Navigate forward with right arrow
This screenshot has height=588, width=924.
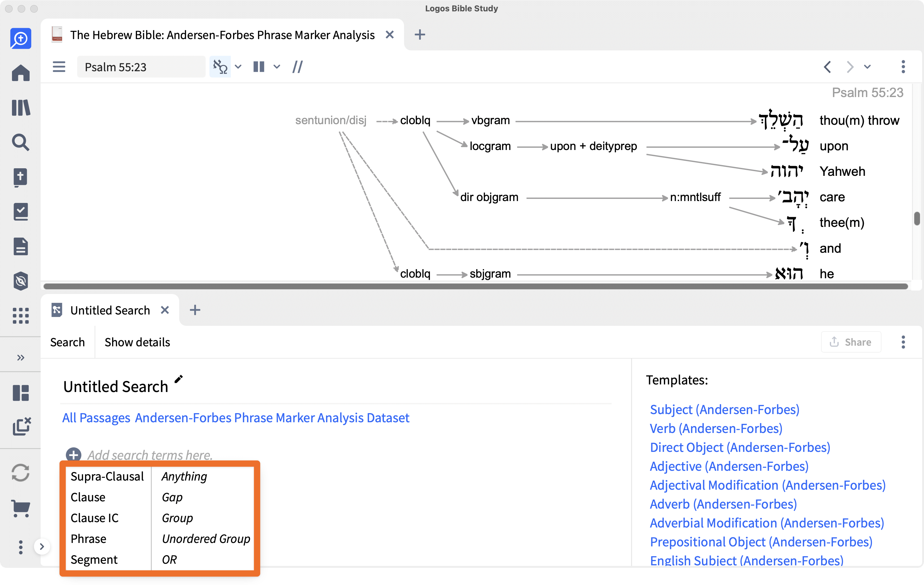pyautogui.click(x=850, y=67)
